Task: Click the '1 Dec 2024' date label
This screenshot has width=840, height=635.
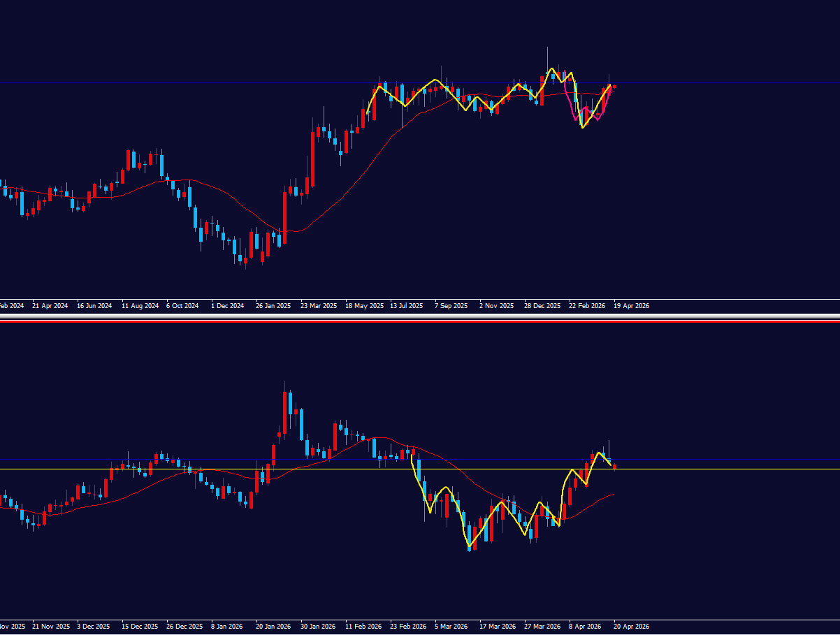Action: click(228, 306)
